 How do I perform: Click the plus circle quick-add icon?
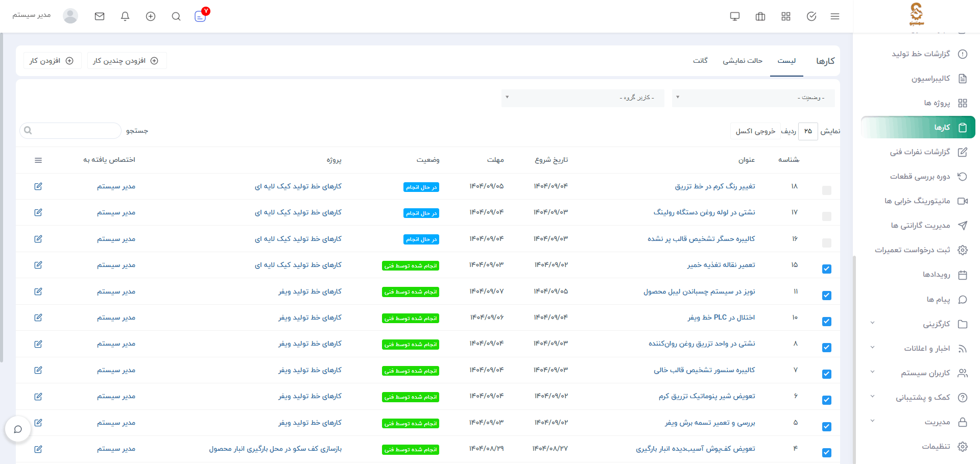151,16
